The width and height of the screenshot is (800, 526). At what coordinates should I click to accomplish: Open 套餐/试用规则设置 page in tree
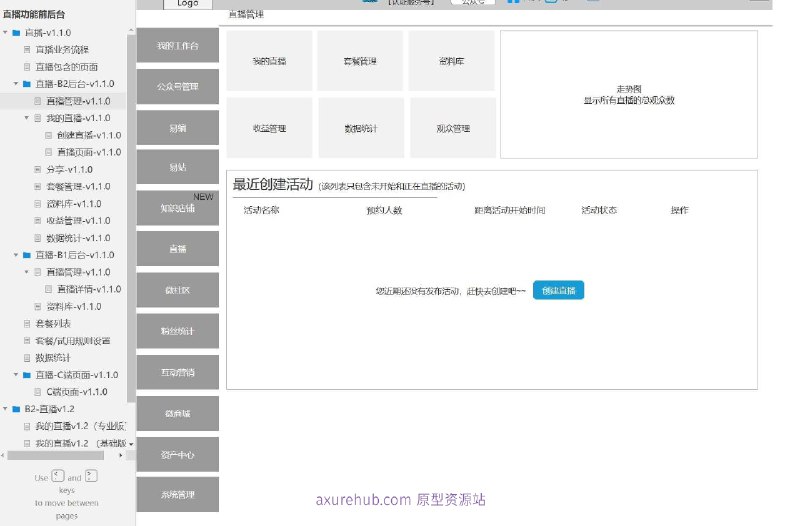[73, 341]
